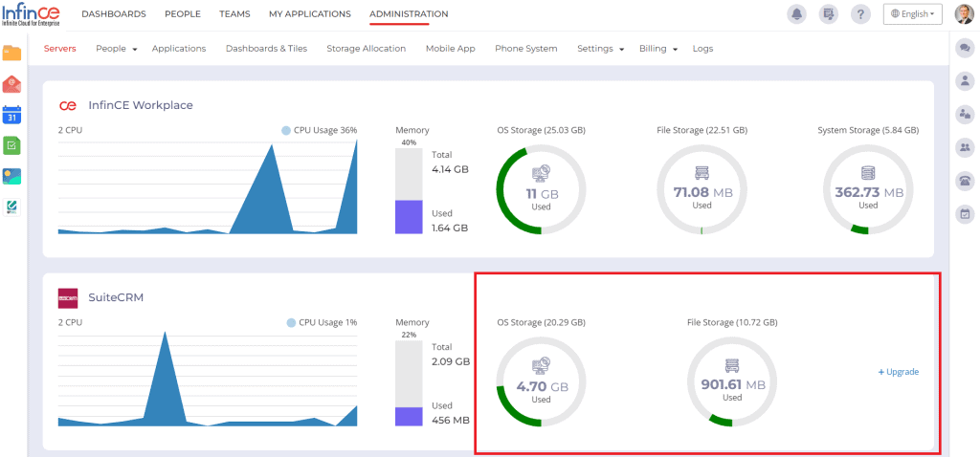
Task: Click the SuiteCRM CPU usage chart
Action: 208,379
